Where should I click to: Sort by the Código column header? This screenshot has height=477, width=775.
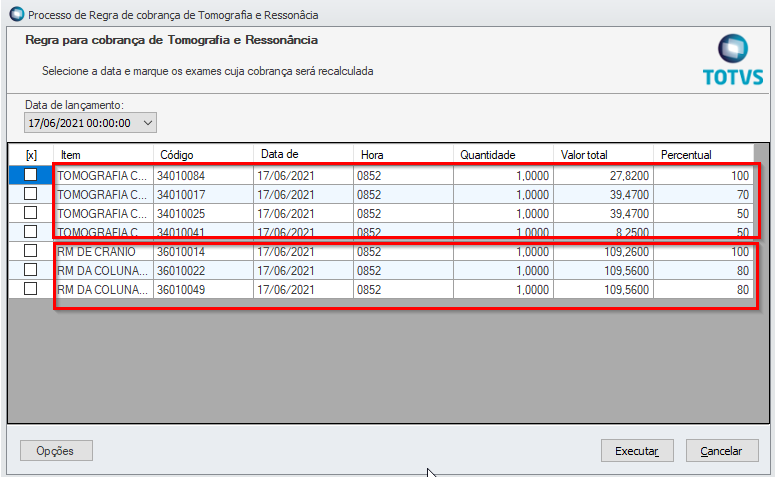[203, 155]
